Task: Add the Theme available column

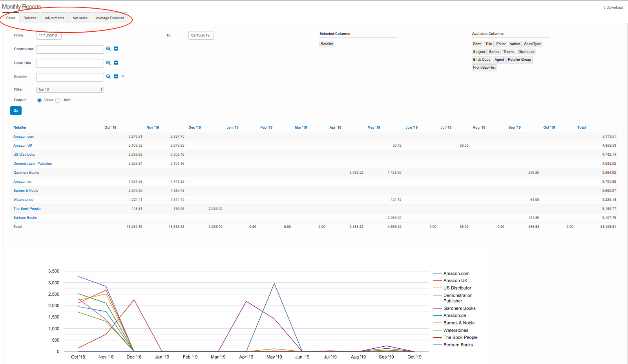Action: (509, 52)
